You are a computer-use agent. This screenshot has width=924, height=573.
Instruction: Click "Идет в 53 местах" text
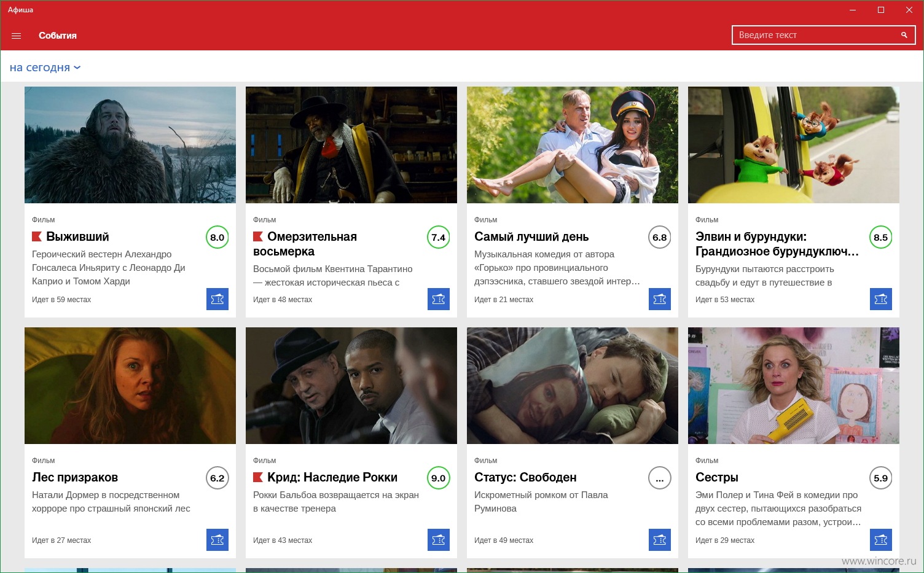(x=725, y=300)
